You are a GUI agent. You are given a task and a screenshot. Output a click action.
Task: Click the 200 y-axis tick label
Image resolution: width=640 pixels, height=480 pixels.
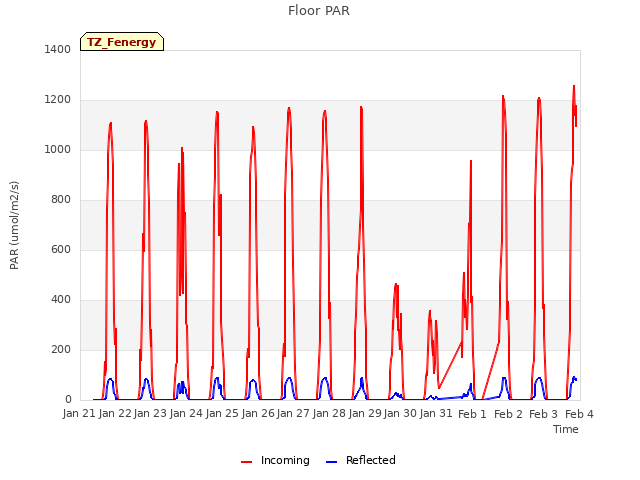[61, 349]
